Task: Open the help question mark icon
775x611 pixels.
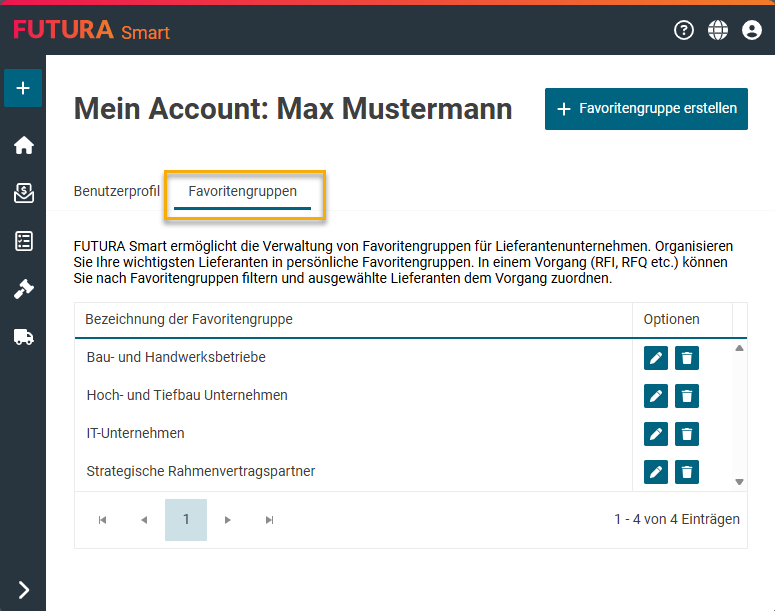Action: tap(684, 30)
